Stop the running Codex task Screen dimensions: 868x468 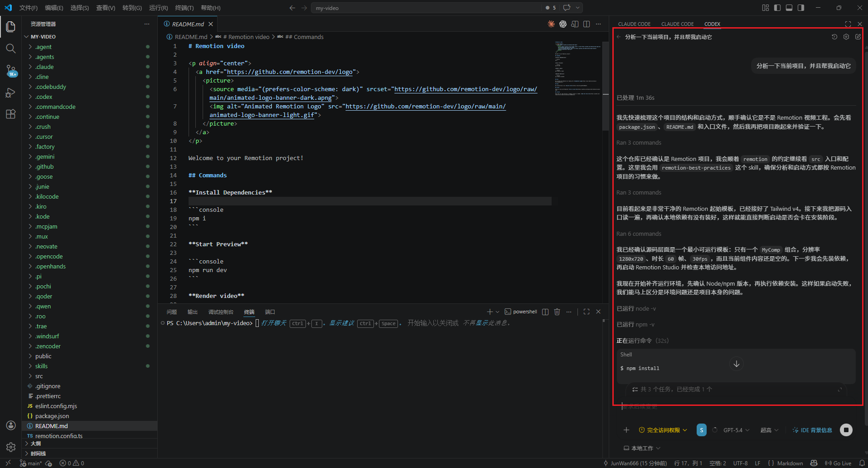(846, 430)
